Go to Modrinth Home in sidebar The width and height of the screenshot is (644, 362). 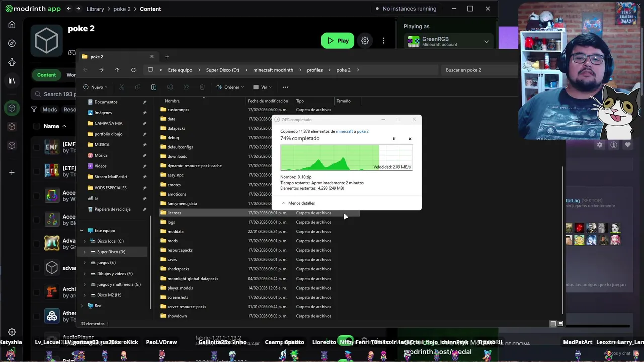12,25
